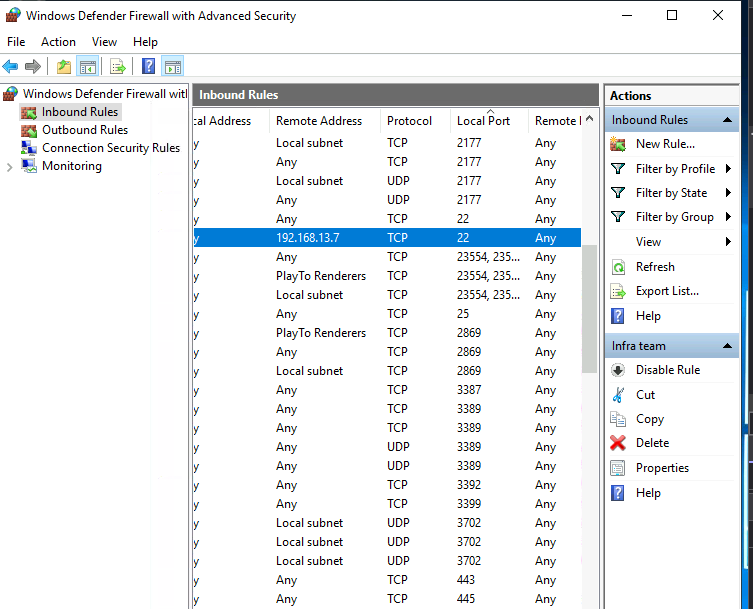Click the Help icon under Infra team
753x609 pixels.
(x=618, y=493)
